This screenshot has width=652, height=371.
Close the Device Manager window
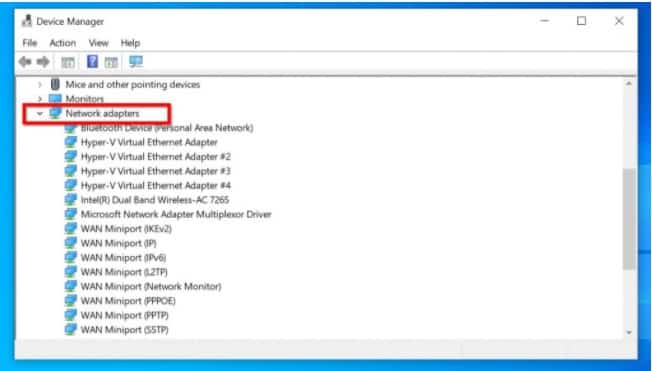click(619, 21)
